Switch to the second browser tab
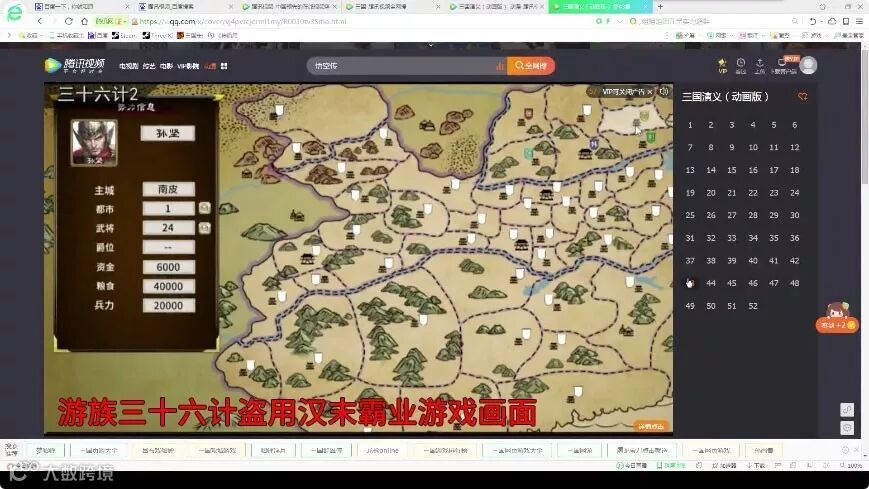The image size is (869, 489). pyautogui.click(x=185, y=7)
